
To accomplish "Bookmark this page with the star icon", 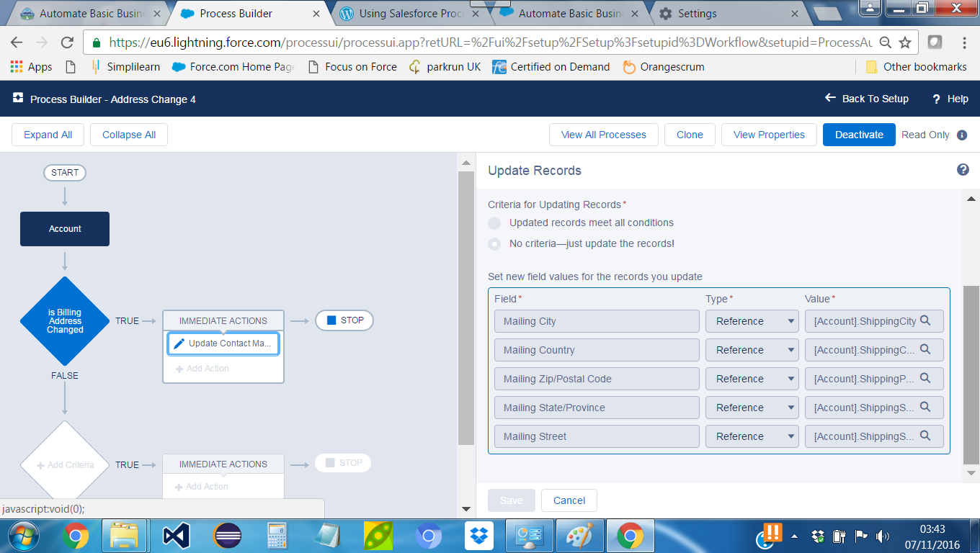I will [x=905, y=42].
